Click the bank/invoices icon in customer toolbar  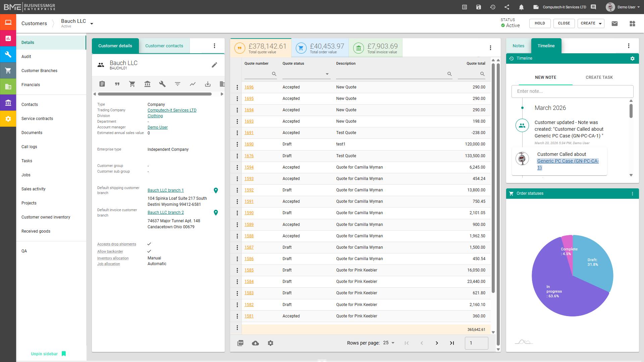[147, 84]
